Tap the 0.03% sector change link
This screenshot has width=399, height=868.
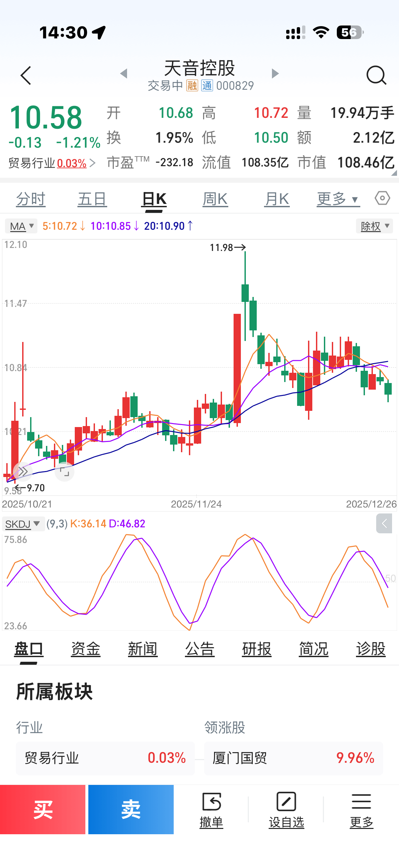point(72,164)
